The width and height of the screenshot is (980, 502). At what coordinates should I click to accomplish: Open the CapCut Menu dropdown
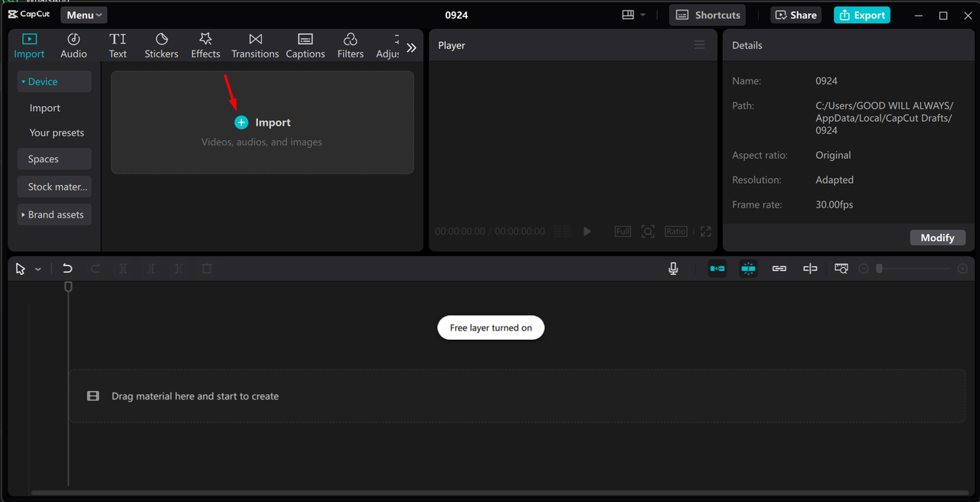coord(84,15)
